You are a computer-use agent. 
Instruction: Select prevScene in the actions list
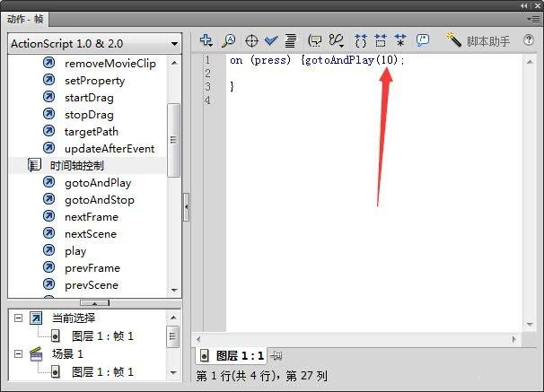pos(92,285)
